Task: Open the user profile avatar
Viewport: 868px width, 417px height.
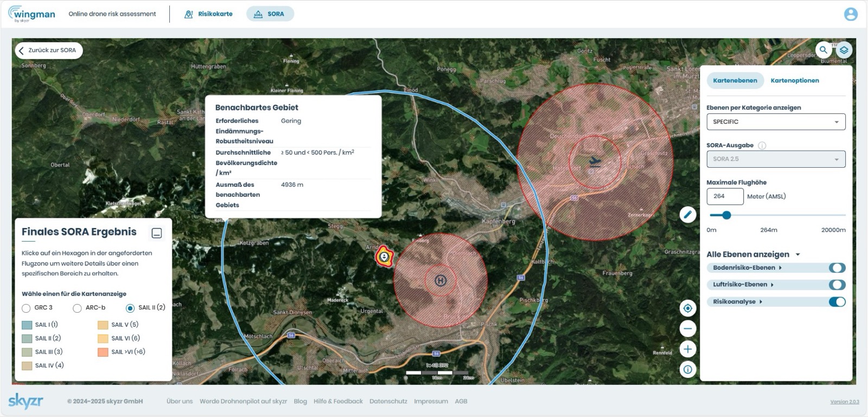Action: [850, 14]
